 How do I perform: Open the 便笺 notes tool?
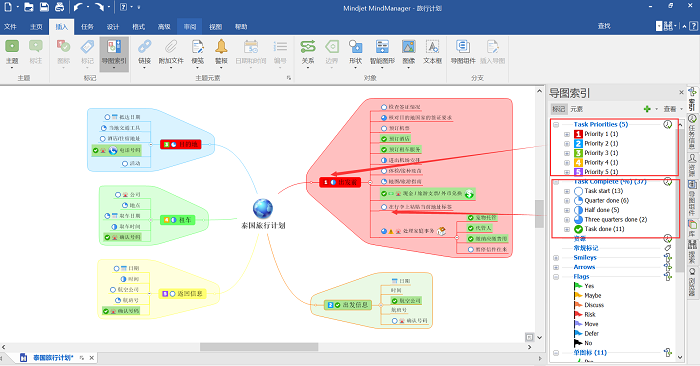pyautogui.click(x=197, y=52)
